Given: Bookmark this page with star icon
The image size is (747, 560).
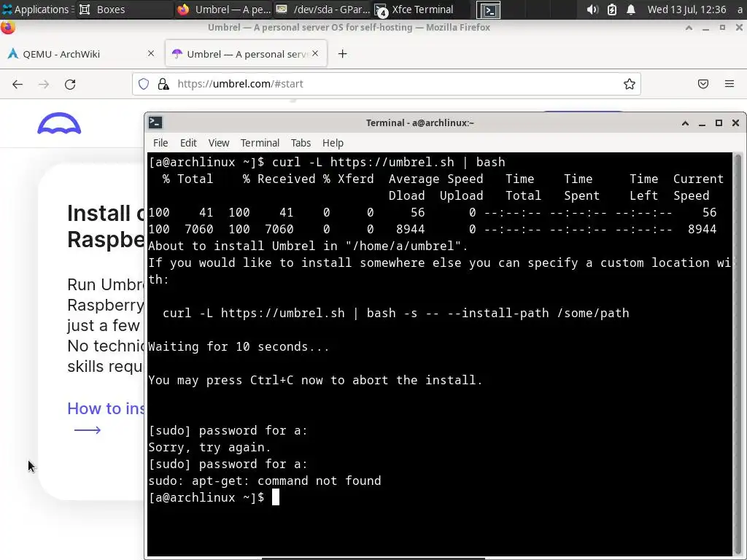Looking at the screenshot, I should [x=630, y=84].
